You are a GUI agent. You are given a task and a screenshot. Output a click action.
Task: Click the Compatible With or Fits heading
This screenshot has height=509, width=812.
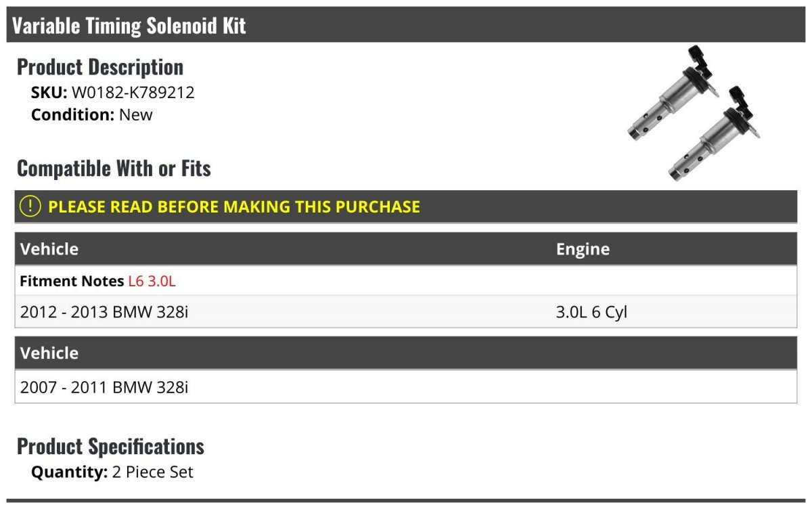point(114,169)
